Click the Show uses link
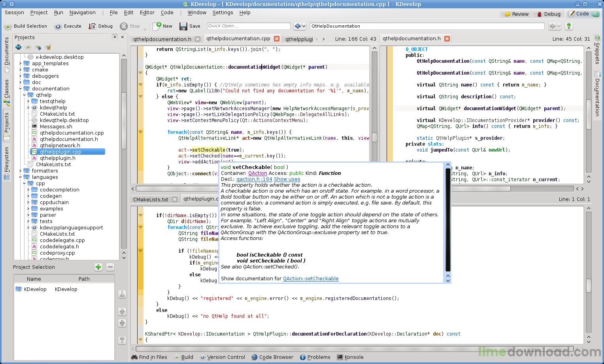Screen dimensions: 604x364 287,179
